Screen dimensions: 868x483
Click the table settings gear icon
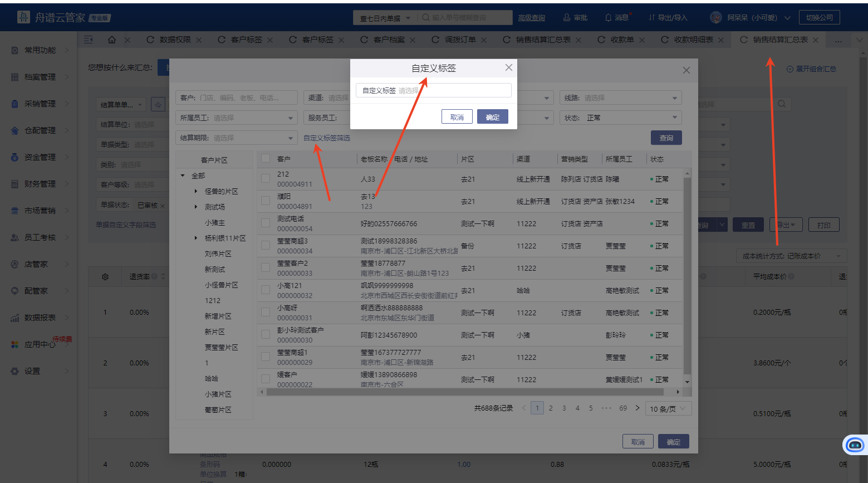[105, 277]
